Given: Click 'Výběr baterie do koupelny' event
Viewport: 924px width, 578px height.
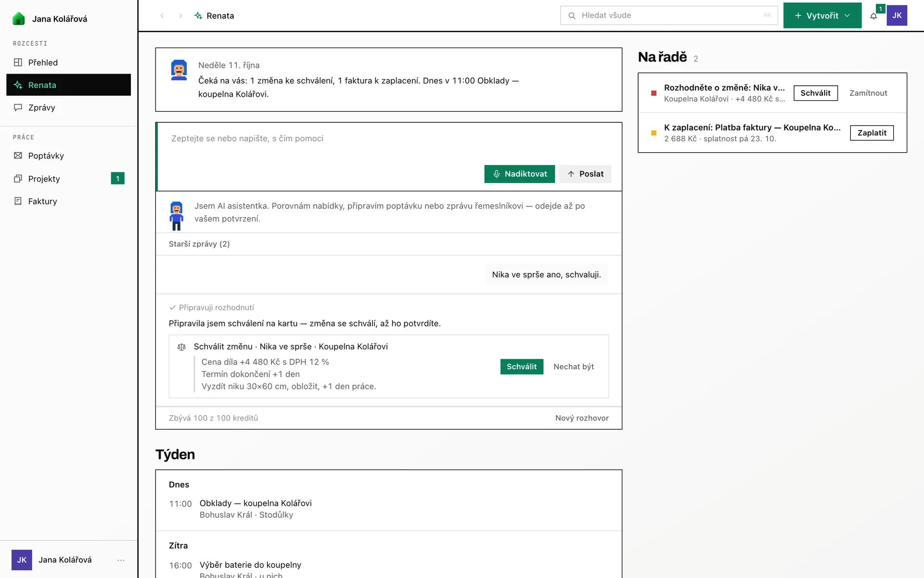Looking at the screenshot, I should 250,565.
